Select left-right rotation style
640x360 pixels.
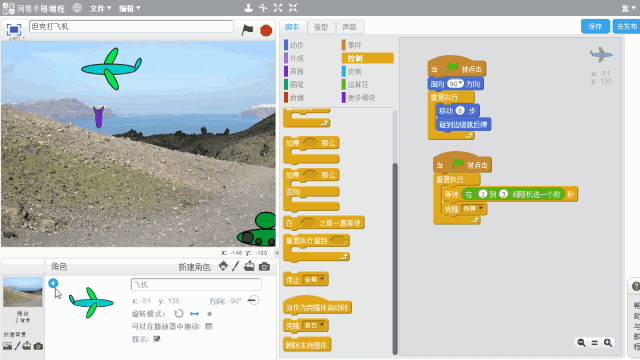195,313
